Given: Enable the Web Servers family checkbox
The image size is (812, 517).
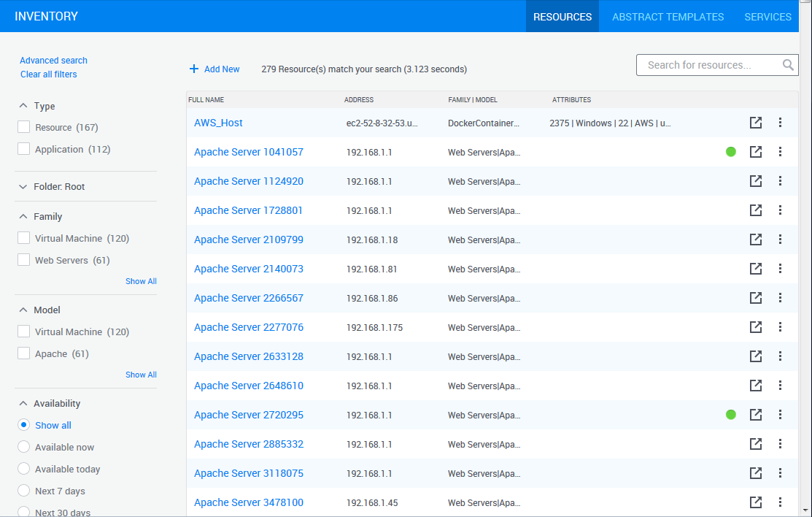Looking at the screenshot, I should click(23, 261).
